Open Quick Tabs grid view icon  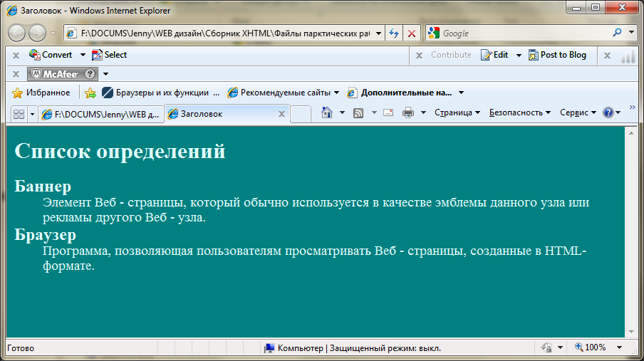tap(19, 114)
